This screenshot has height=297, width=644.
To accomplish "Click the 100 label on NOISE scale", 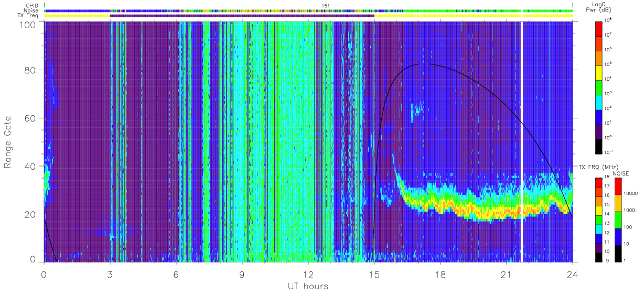I will pos(627,227).
